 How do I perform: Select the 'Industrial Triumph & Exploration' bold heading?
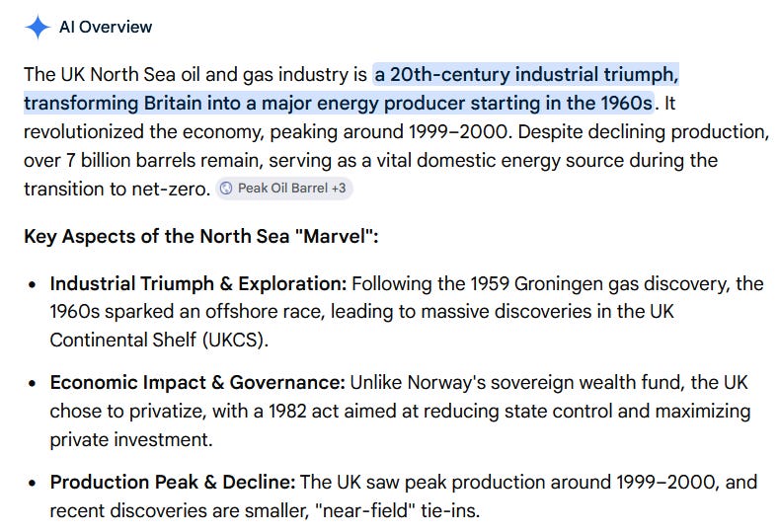pyautogui.click(x=198, y=284)
